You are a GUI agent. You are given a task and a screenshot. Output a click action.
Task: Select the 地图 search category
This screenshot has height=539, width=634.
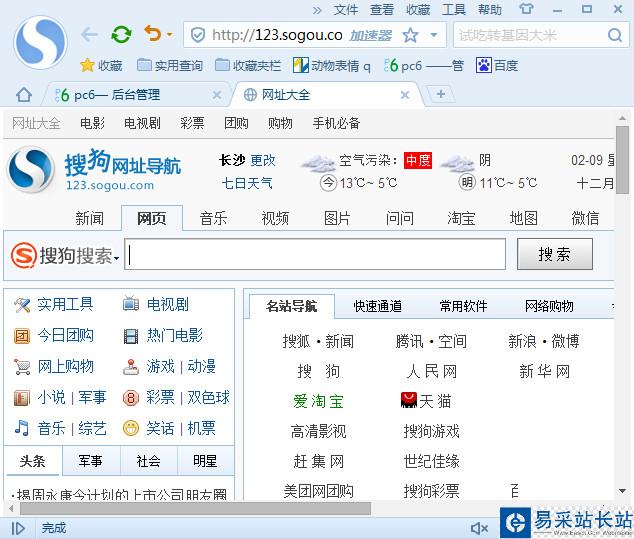(524, 218)
